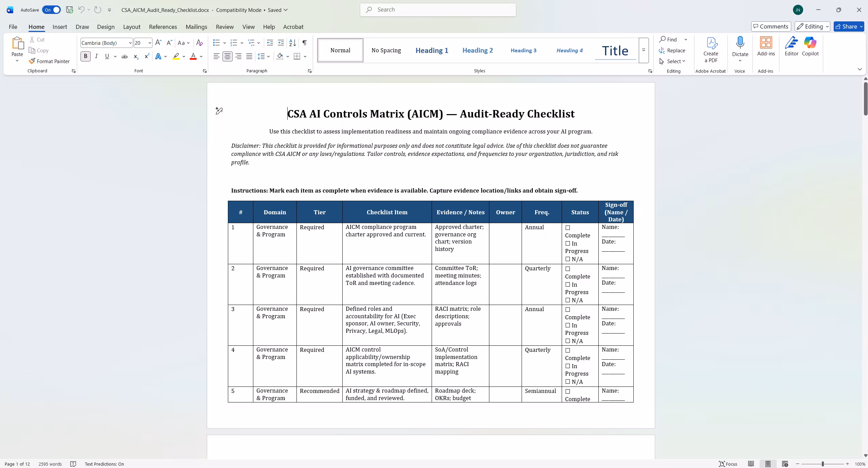
Task: Apply yellow text highlight color
Action: (176, 56)
